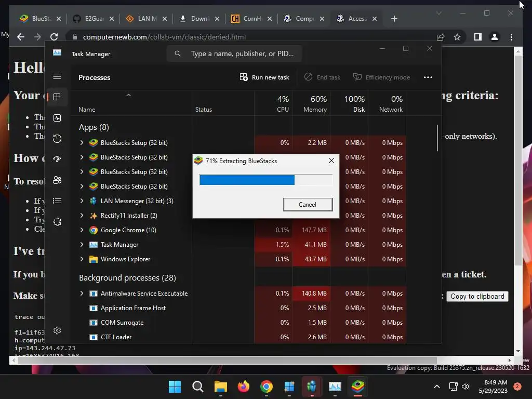The image size is (532, 399).
Task: Open taskbar Search
Action: click(x=197, y=387)
